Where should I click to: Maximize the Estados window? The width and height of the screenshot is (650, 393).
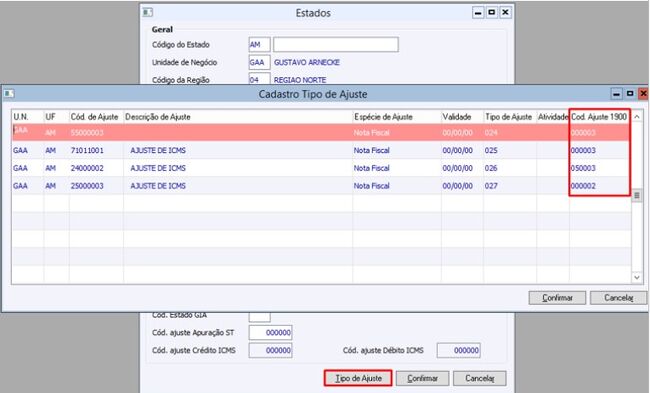(x=492, y=12)
